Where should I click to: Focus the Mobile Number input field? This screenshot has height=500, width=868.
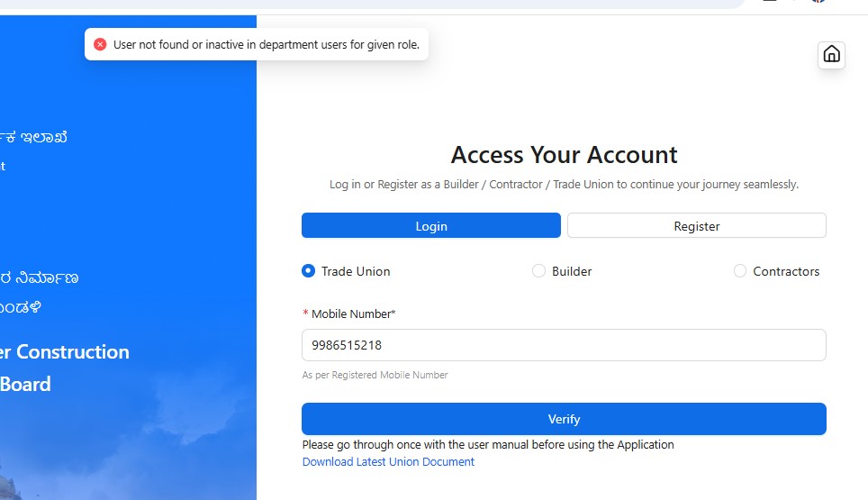click(x=564, y=345)
